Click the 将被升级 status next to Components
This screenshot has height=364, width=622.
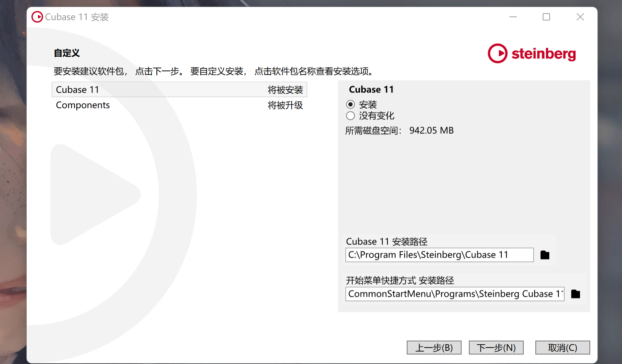(285, 105)
